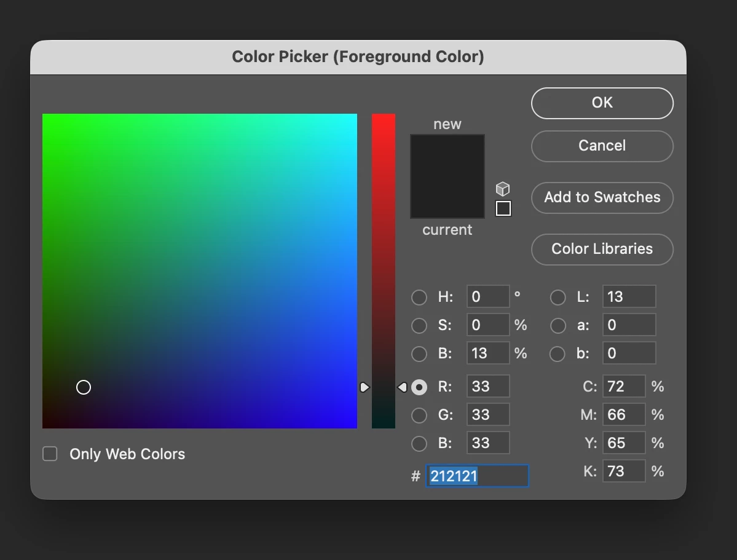This screenshot has height=560, width=737.
Task: Click the vertical red color slider strip
Action: [384, 271]
